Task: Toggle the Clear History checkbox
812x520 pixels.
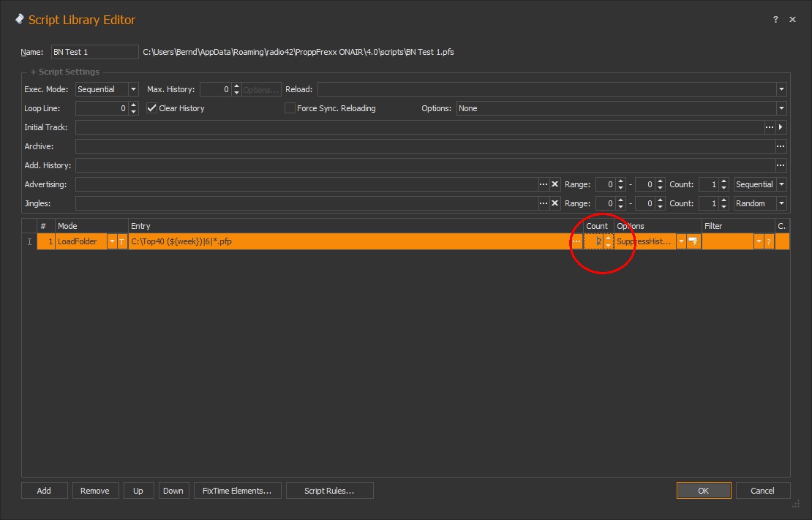Action: click(x=151, y=108)
